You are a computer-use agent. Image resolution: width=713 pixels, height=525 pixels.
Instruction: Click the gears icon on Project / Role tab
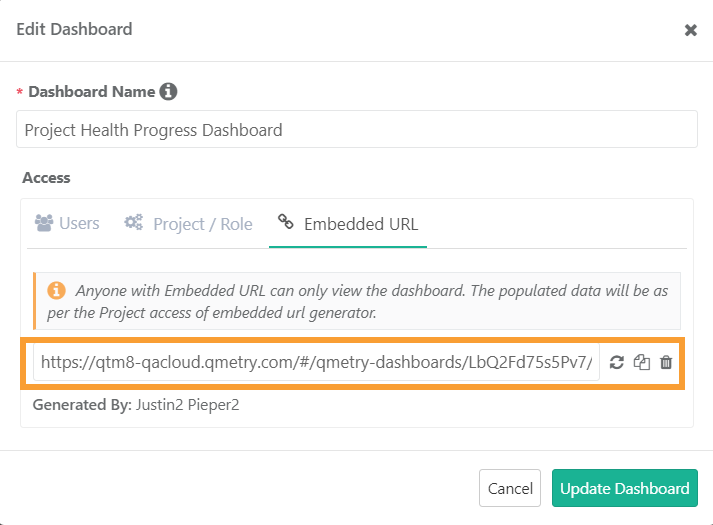click(133, 223)
